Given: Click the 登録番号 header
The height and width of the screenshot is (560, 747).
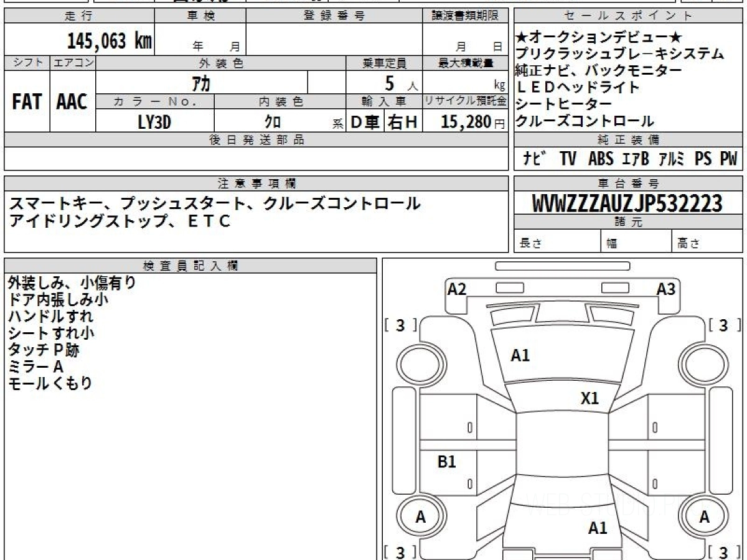Looking at the screenshot, I should click(334, 16).
